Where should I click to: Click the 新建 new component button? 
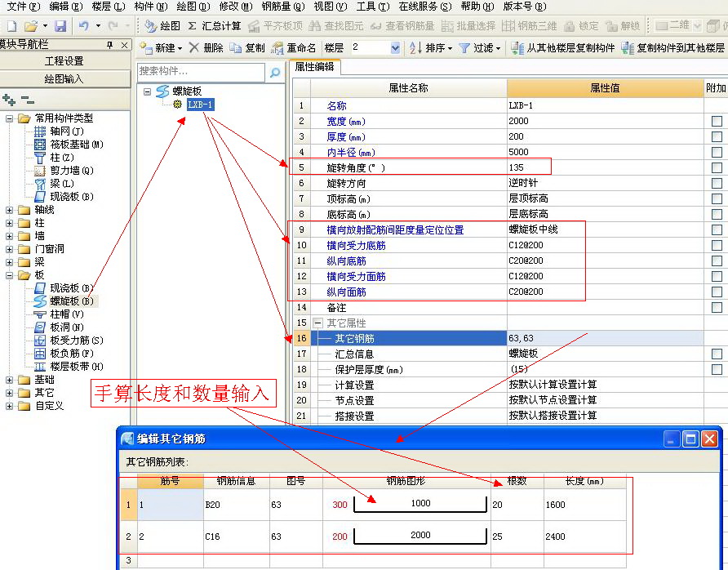161,48
